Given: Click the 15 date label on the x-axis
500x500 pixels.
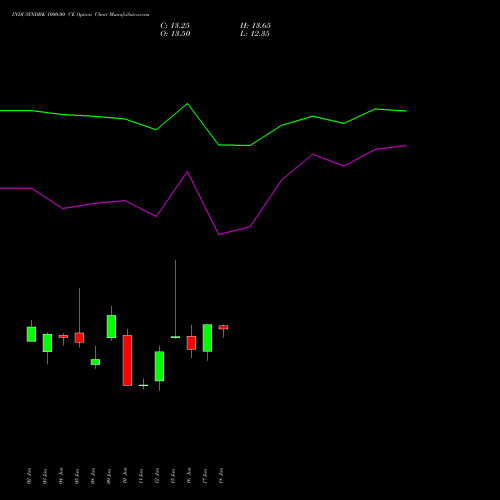Looking at the screenshot, I should [173, 476].
